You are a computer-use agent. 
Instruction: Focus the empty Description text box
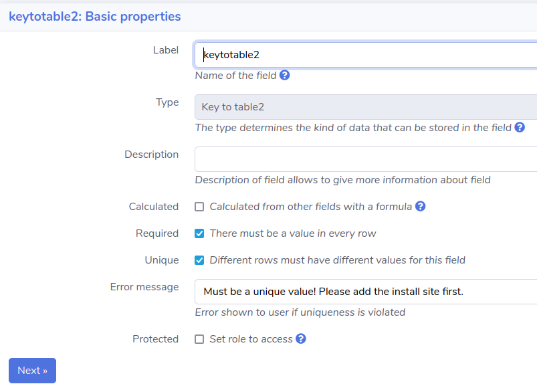[x=366, y=159]
